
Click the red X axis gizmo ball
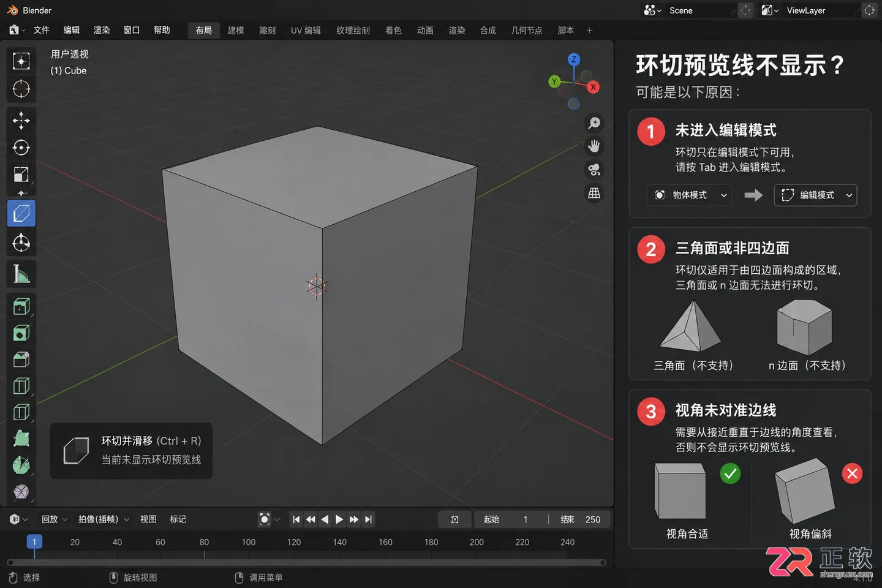click(593, 88)
